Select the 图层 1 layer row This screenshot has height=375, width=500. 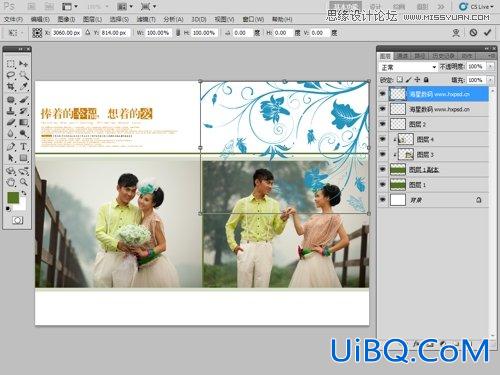point(433,185)
